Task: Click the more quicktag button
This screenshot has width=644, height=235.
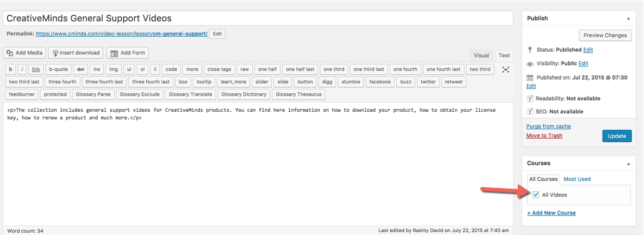Action: point(192,69)
